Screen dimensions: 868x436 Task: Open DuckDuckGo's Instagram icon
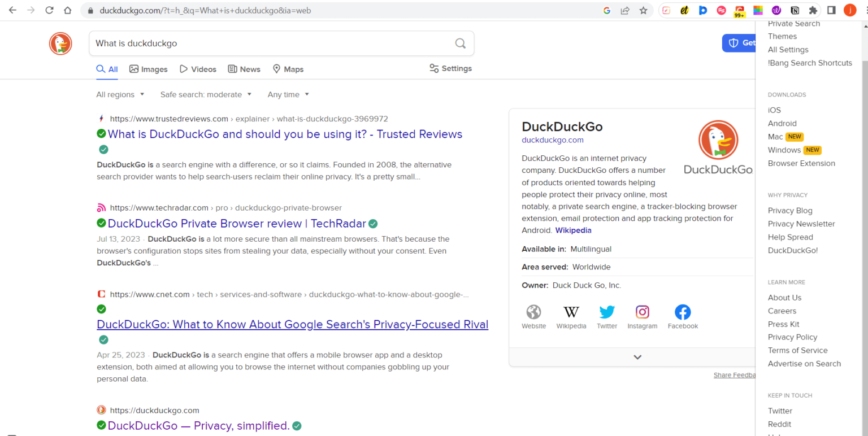coord(643,312)
